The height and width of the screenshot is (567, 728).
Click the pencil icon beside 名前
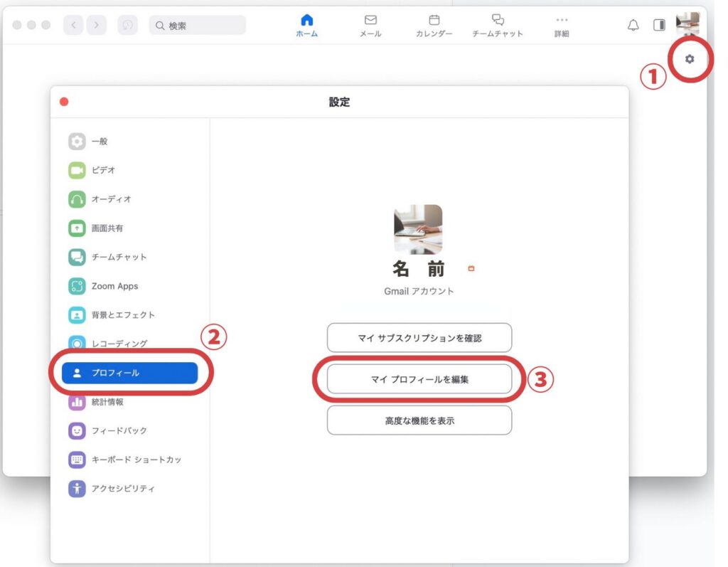pos(471,268)
